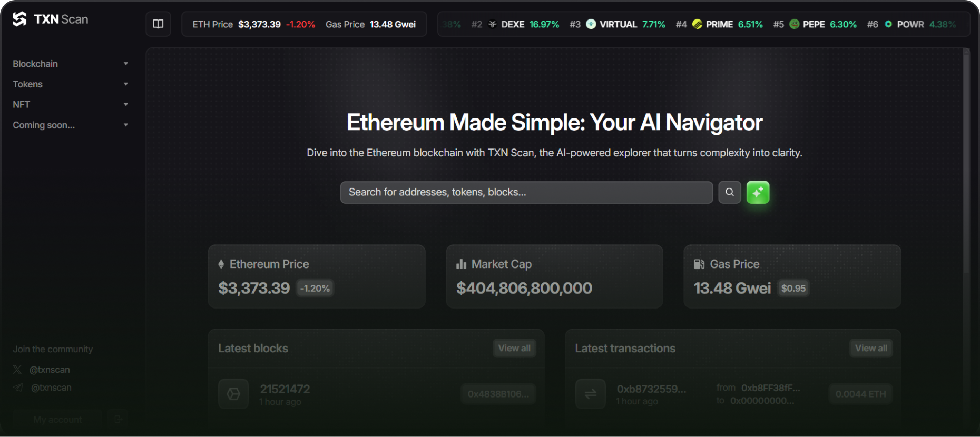Open the green AI sparkle assistant
This screenshot has height=437, width=980.
point(758,192)
